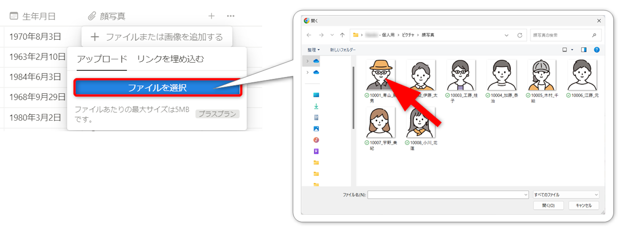Expand the recent locations chevron
This screenshot has width=644, height=227.
(x=332, y=35)
